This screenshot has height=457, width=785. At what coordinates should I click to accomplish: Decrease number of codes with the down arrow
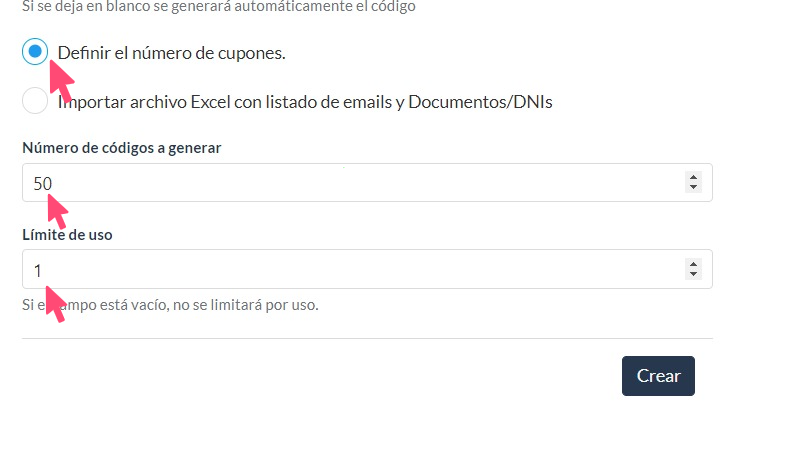(x=693, y=188)
